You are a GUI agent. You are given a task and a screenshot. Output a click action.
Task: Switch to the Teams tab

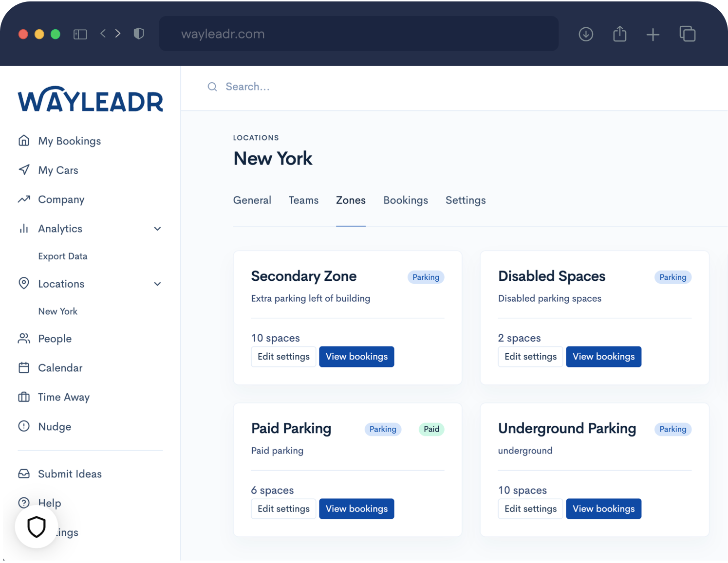[303, 200]
